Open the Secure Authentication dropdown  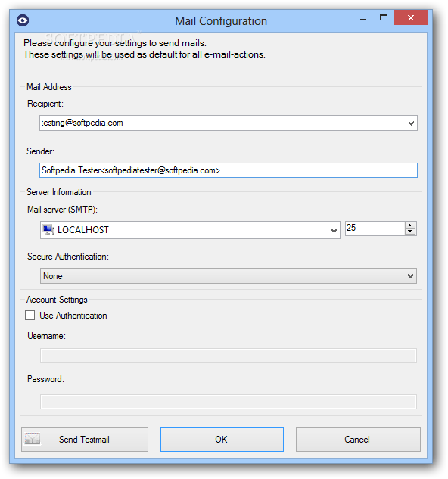pyautogui.click(x=229, y=276)
